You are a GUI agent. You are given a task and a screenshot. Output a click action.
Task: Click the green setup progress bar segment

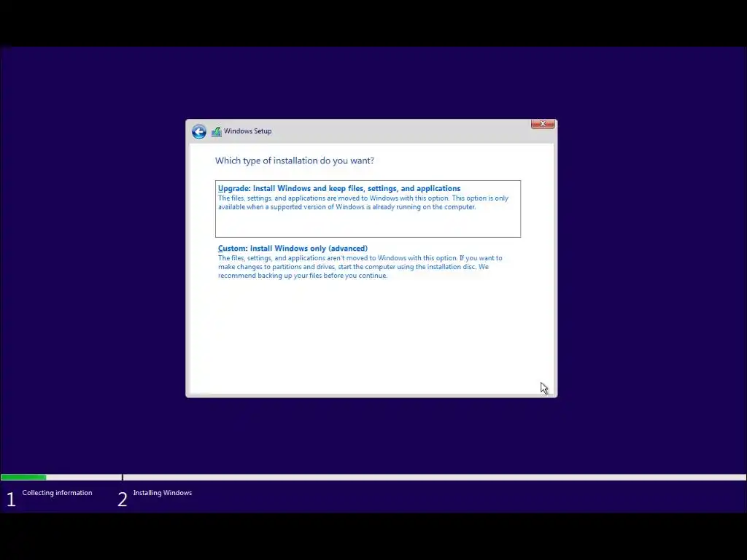[23, 477]
